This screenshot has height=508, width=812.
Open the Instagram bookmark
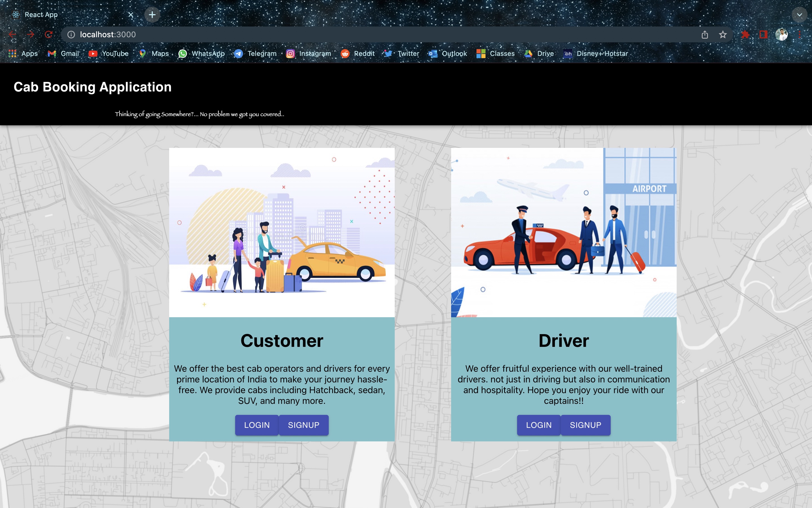[x=308, y=53]
